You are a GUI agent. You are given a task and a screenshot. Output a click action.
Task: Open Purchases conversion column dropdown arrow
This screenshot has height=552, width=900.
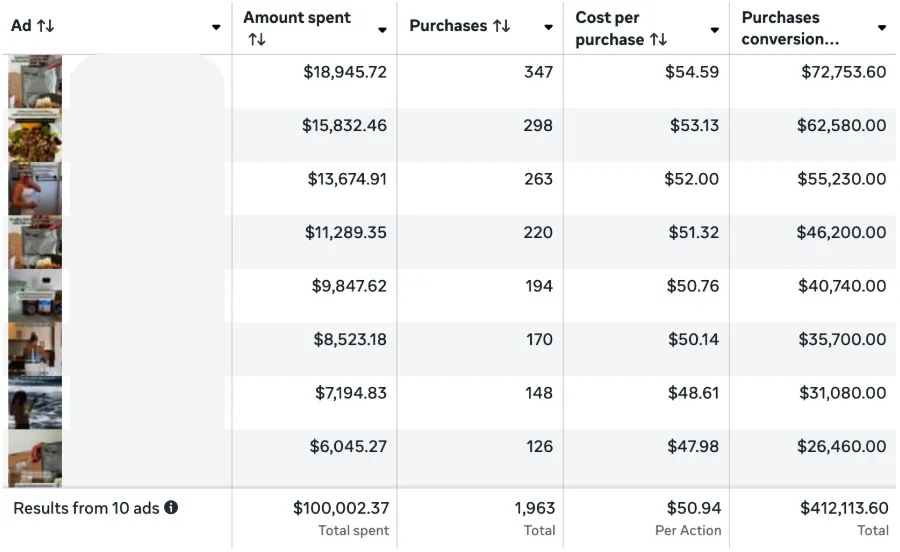coord(881,28)
